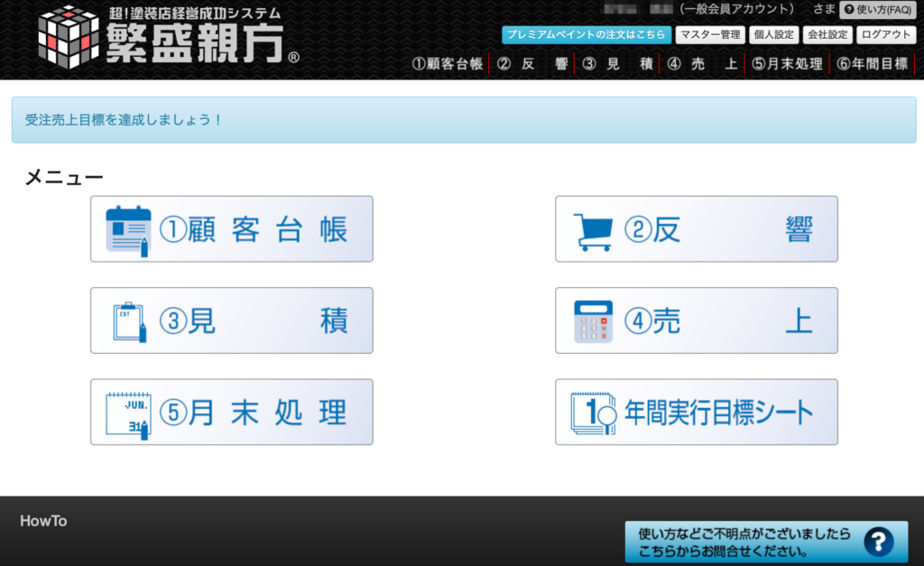Click the 繁盛親方 cube logo
924x566 pixels.
click(x=69, y=36)
